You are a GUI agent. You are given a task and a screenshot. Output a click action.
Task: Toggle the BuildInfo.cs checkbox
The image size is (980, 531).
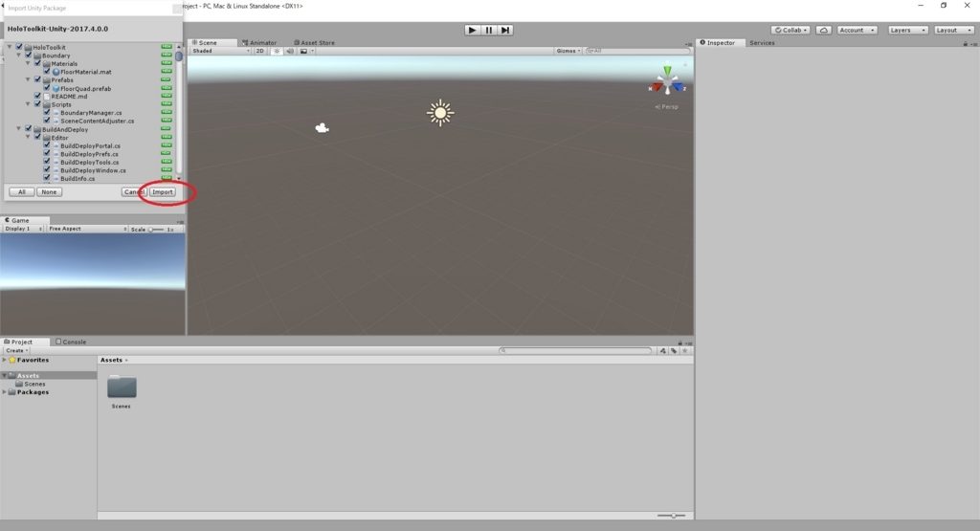pyautogui.click(x=47, y=178)
